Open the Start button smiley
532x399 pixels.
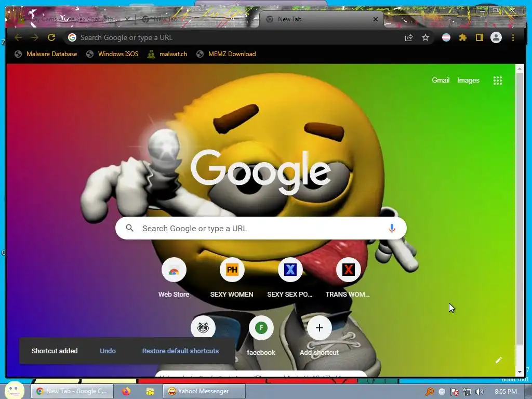click(x=14, y=390)
